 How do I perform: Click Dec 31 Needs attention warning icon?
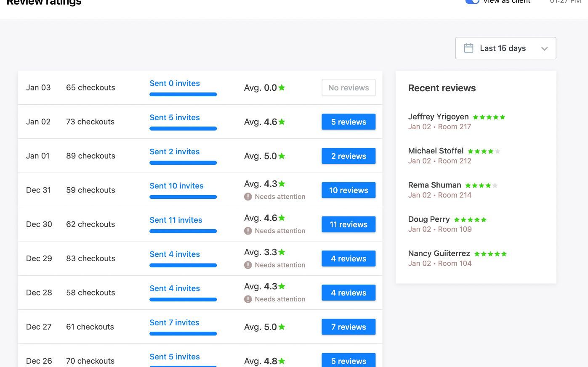click(248, 197)
